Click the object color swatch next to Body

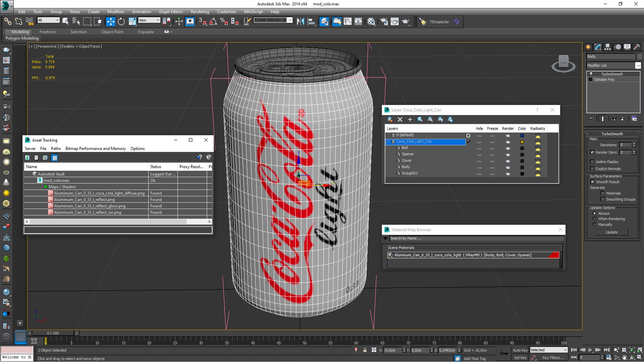click(639, 56)
